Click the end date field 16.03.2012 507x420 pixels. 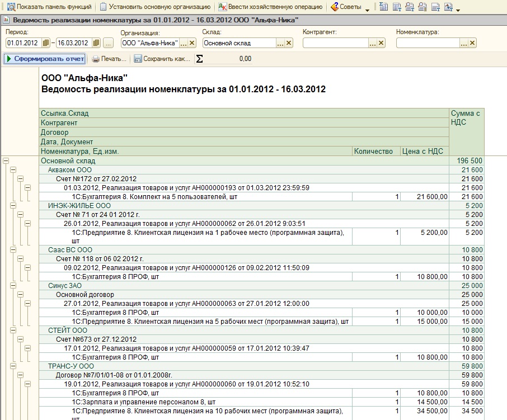(74, 43)
